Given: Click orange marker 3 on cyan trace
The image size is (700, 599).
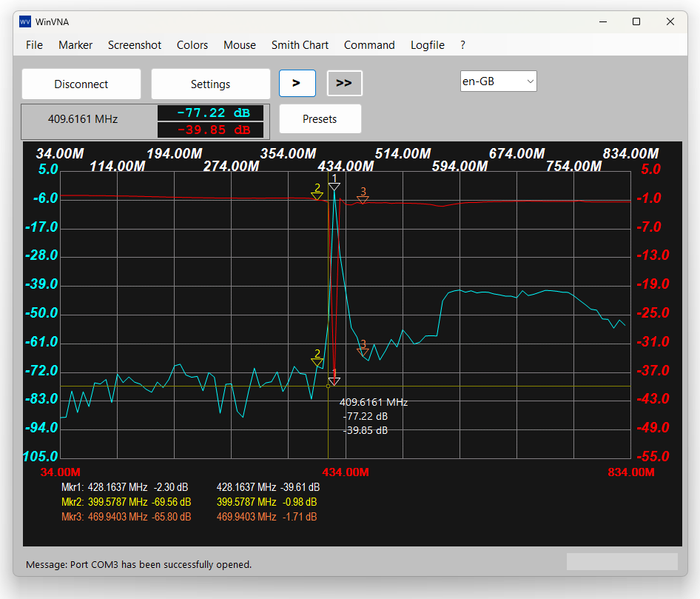Looking at the screenshot, I should pos(363,352).
